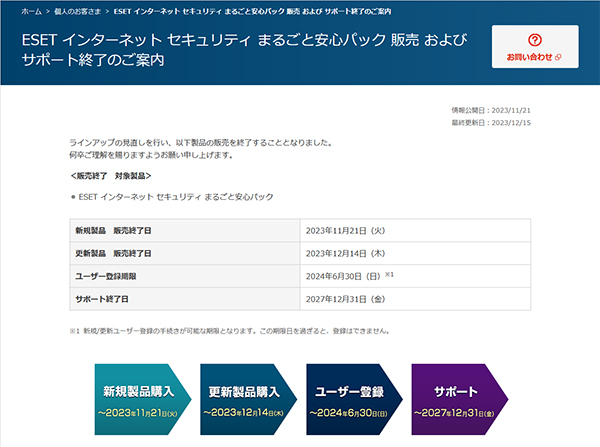Click the サポート終了日 row header

pos(185,299)
